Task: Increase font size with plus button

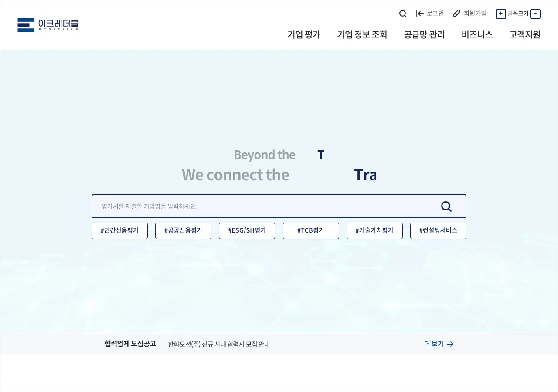Action: 500,14
